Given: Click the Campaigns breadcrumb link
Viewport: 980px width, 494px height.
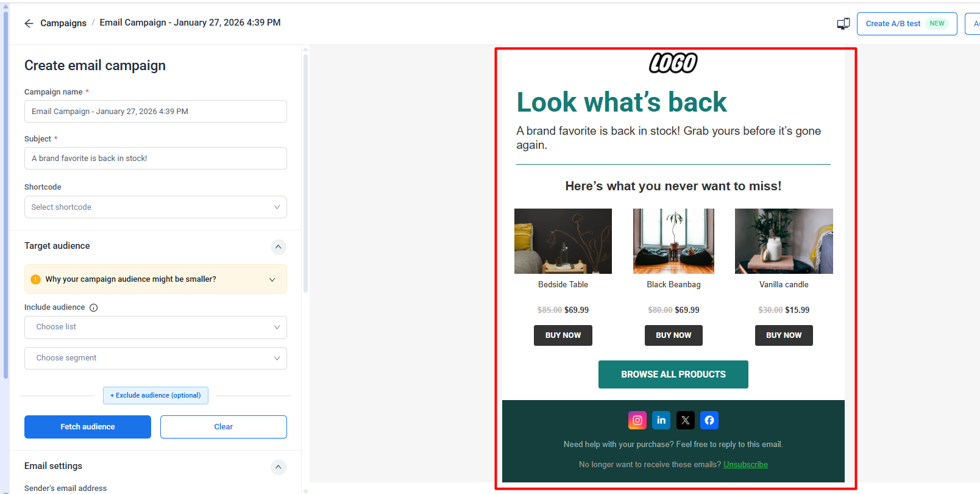Looking at the screenshot, I should coord(63,23).
